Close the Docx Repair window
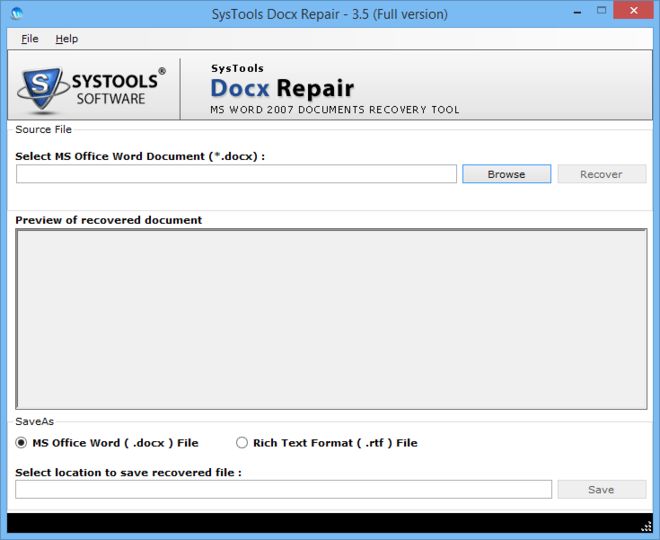Screen dimensions: 660x540 pyautogui.click(x=633, y=11)
